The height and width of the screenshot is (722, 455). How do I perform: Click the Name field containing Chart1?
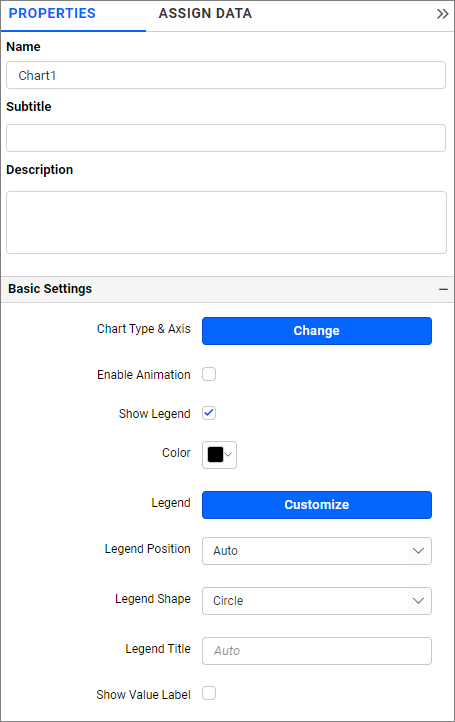pyautogui.click(x=226, y=75)
